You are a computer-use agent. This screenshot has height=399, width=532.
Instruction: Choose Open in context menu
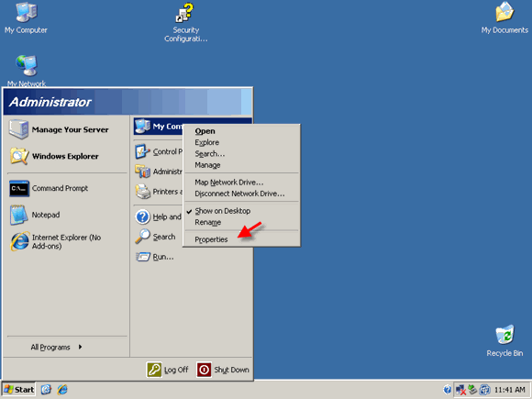[x=241, y=131]
